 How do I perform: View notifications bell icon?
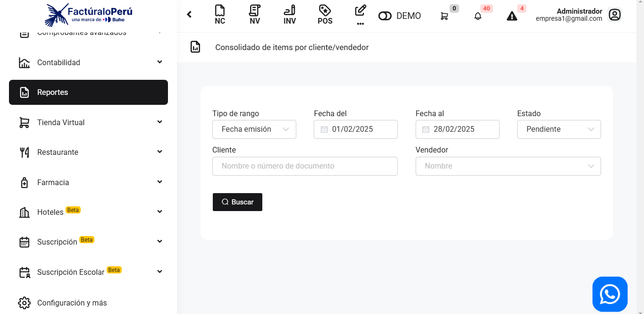pos(478,16)
